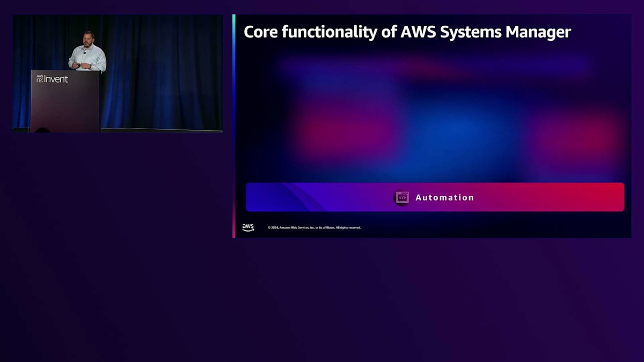This screenshot has width=644, height=362.
Task: Select the Automation banner bar
Action: (x=435, y=197)
